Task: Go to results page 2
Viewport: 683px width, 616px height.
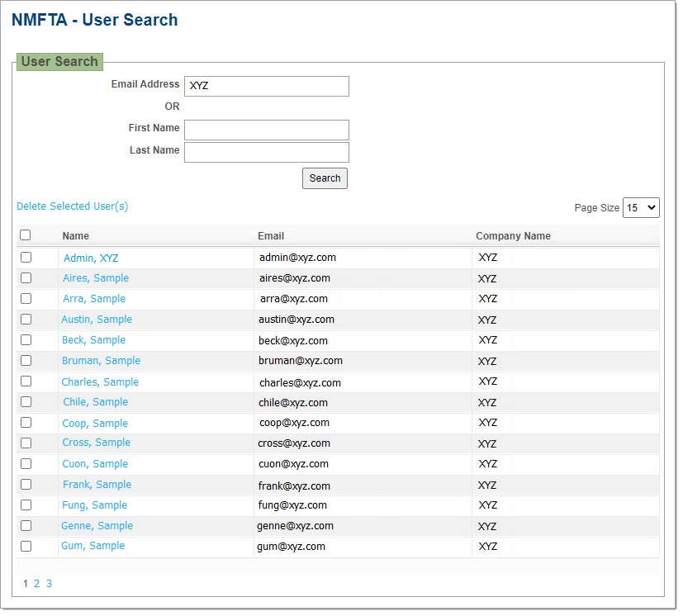Action: point(37,584)
